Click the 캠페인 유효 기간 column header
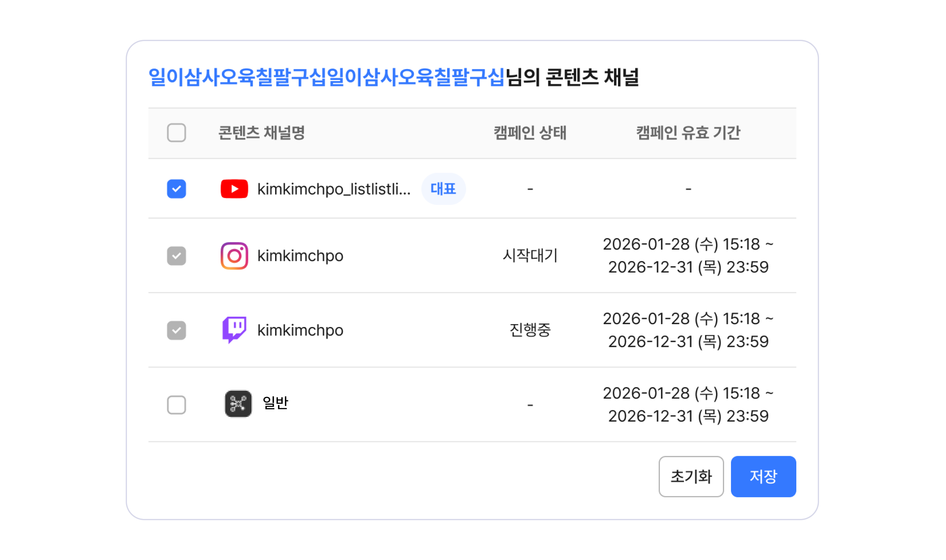The image size is (946, 560). 688,133
